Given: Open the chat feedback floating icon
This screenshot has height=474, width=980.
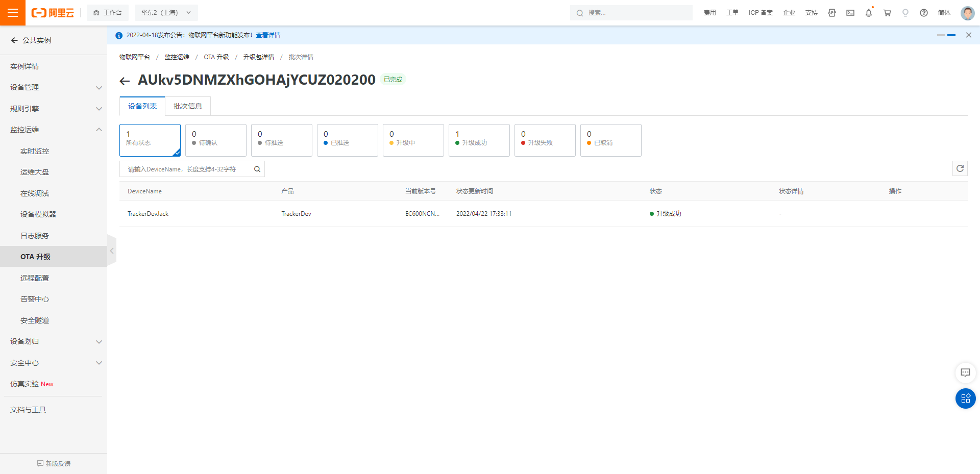Looking at the screenshot, I should pyautogui.click(x=965, y=372).
